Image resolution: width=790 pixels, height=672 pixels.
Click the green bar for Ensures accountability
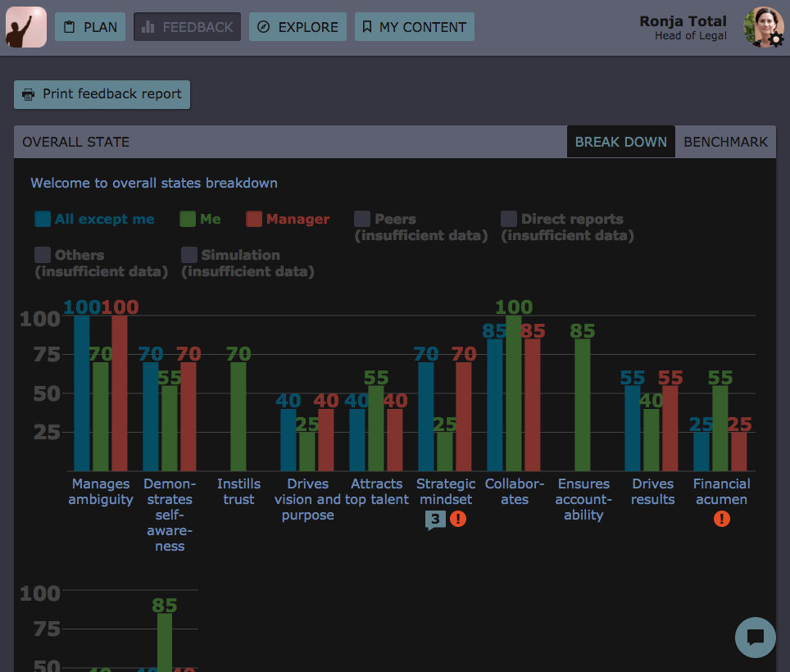click(x=583, y=405)
